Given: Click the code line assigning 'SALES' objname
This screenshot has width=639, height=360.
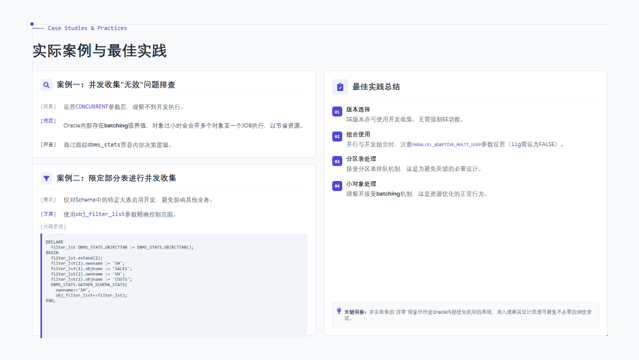Looking at the screenshot, I should pyautogui.click(x=91, y=269).
